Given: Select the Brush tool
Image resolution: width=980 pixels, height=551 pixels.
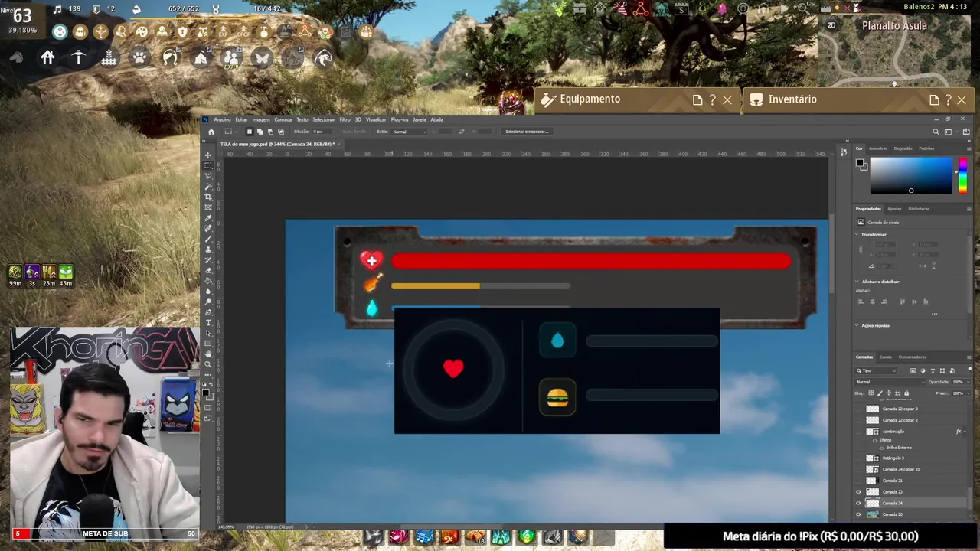Looking at the screenshot, I should click(x=208, y=238).
